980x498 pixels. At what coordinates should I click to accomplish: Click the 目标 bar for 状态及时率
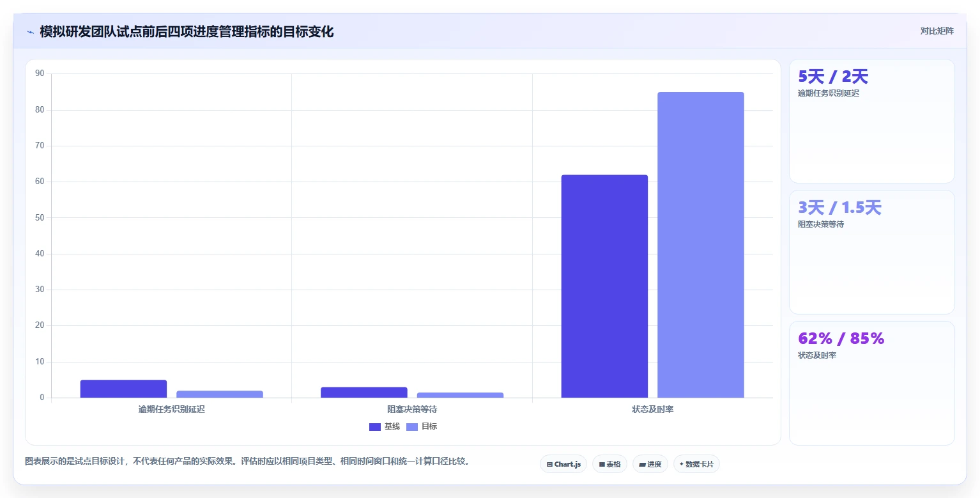(x=701, y=245)
